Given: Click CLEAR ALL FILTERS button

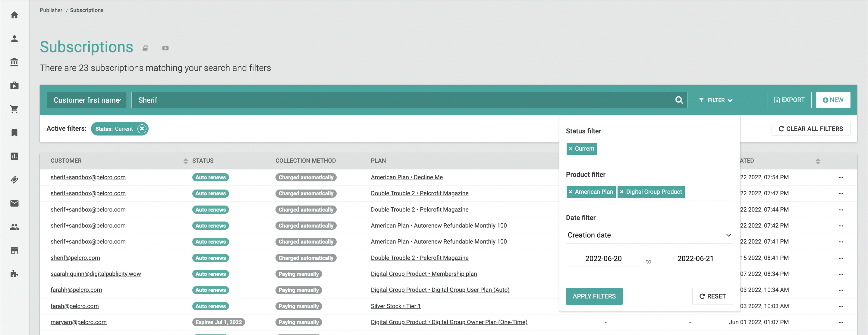Looking at the screenshot, I should [x=810, y=129].
